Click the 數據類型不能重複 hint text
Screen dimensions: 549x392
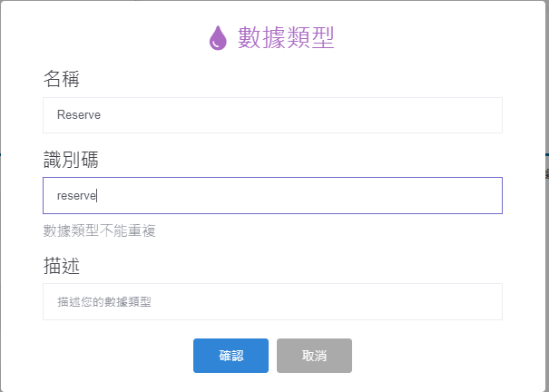pos(100,231)
